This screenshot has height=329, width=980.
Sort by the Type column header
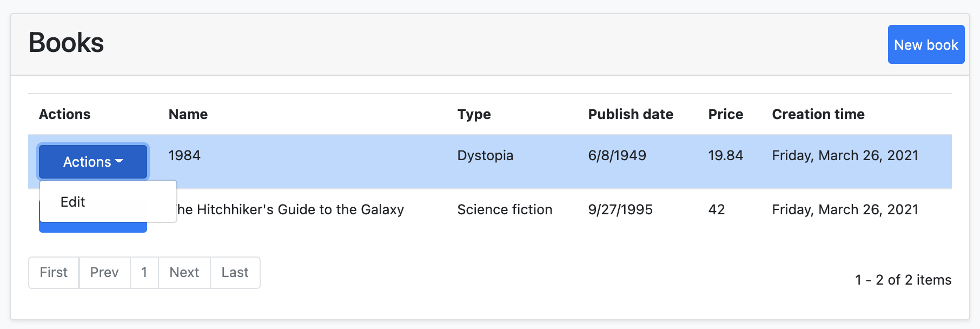474,114
